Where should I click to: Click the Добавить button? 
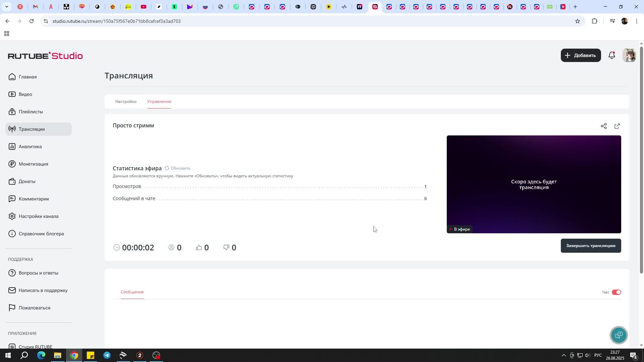pyautogui.click(x=581, y=55)
